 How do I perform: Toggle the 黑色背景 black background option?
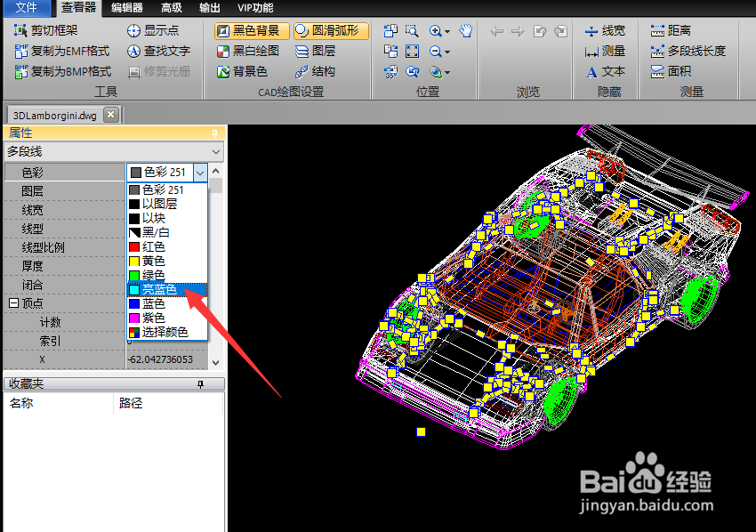252,30
